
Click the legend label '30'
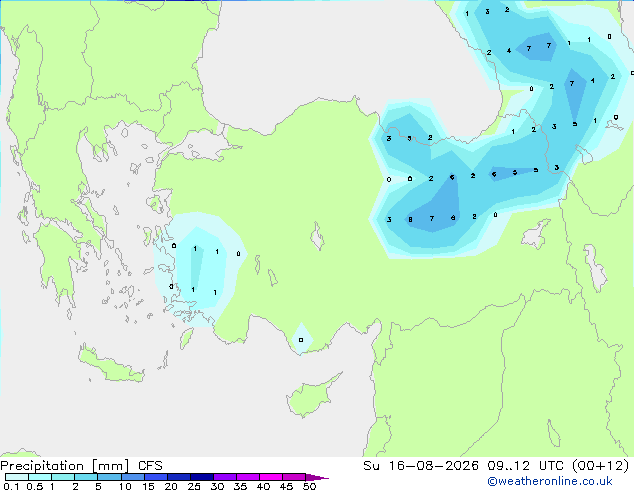pos(217,486)
